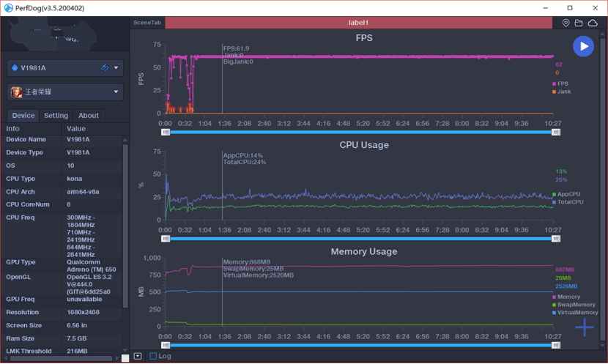This screenshot has width=608, height=364.
Task: Select the CPU Type value kona
Action: [75, 179]
